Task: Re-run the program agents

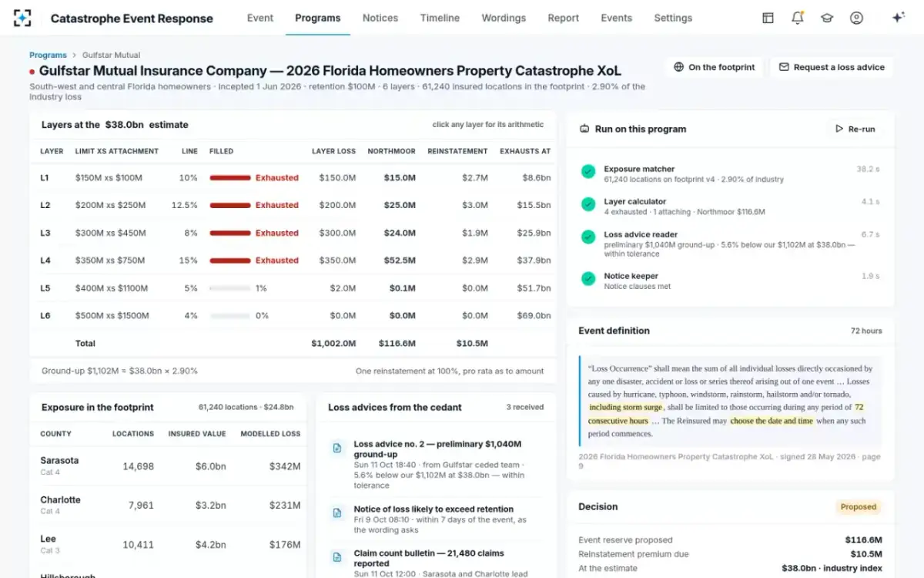Action: [x=855, y=129]
